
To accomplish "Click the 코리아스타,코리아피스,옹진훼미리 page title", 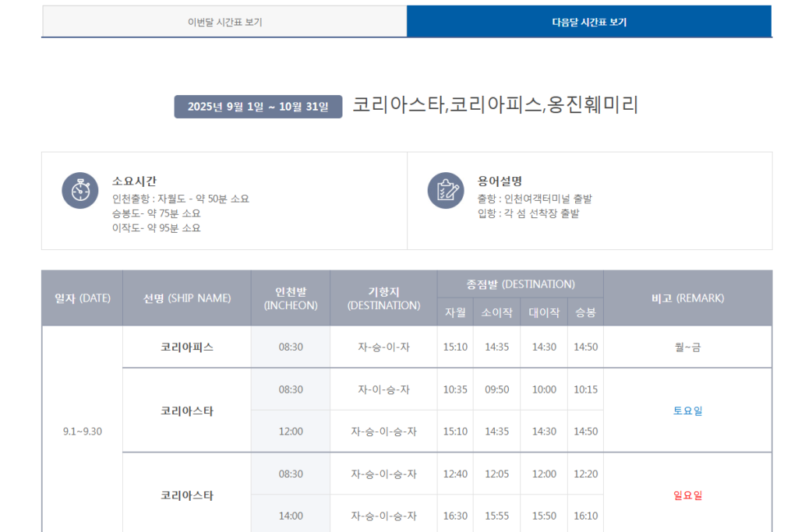I will pyautogui.click(x=495, y=105).
